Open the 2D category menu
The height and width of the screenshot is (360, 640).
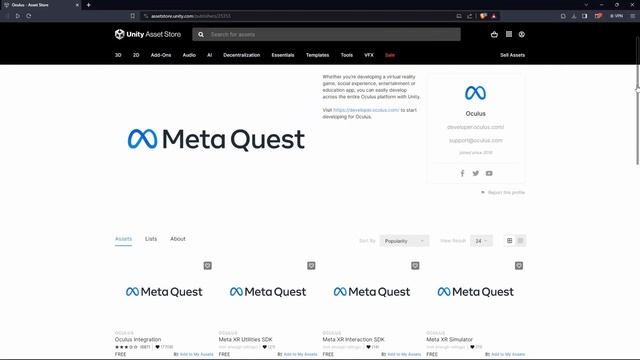pos(136,55)
